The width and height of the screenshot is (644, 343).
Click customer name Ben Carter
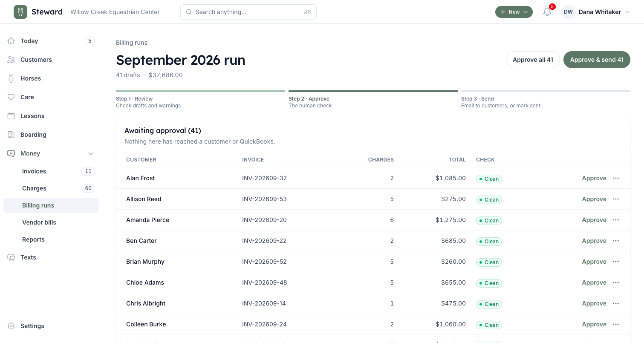[142, 241]
